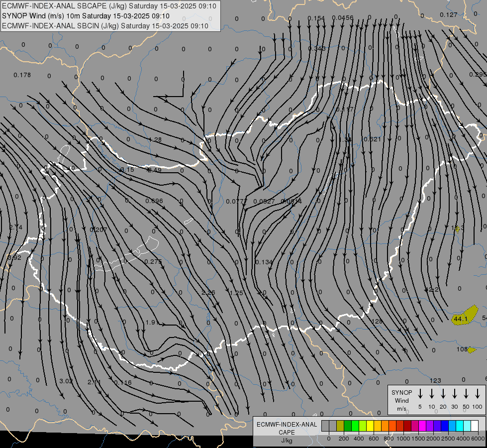Click the 10 m/s wind arrow in legend
Image resolution: width=487 pixels, height=448 pixels.
(x=432, y=394)
